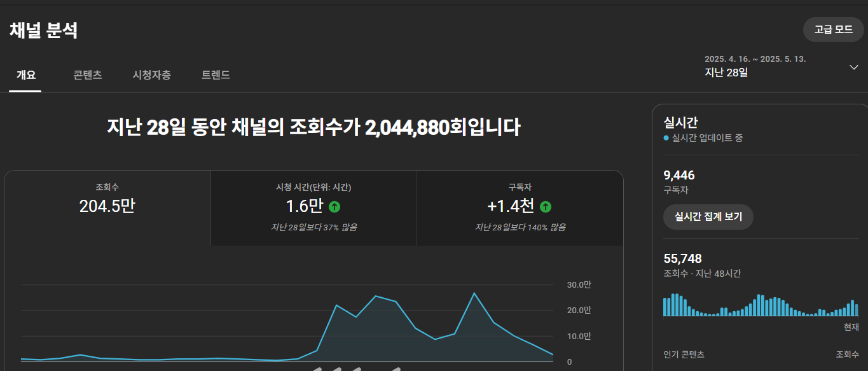Click the first video publish marker under chart
868x371 pixels.
(317, 368)
